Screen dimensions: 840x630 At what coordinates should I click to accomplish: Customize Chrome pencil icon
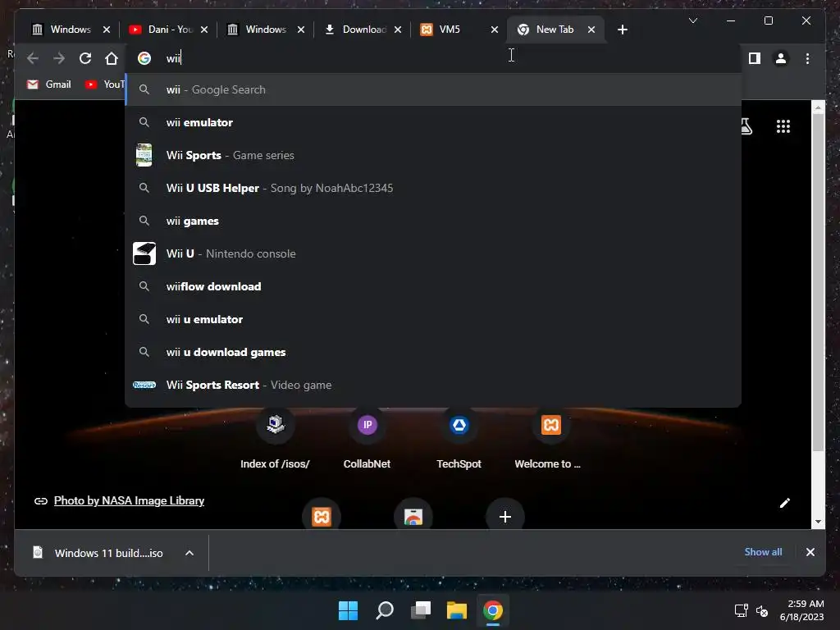785,503
